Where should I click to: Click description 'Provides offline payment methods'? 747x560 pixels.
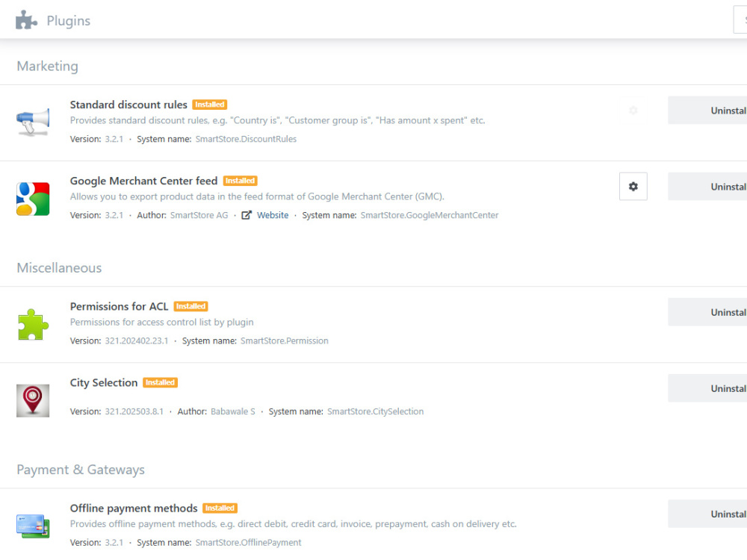coord(294,524)
